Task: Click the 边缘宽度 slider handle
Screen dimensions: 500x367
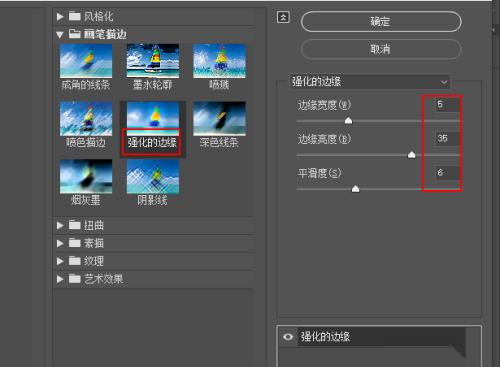Action: click(x=348, y=120)
